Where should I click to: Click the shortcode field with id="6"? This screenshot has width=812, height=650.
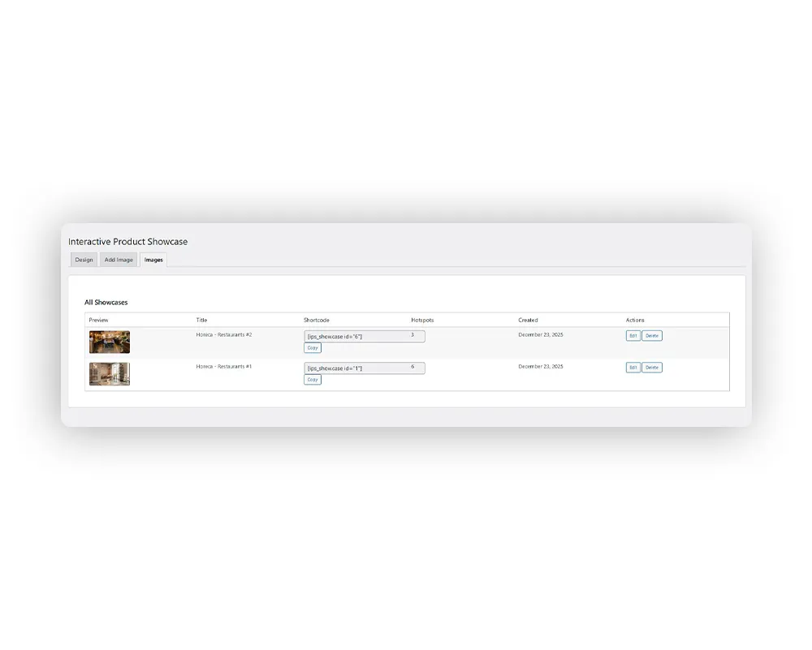tap(364, 336)
